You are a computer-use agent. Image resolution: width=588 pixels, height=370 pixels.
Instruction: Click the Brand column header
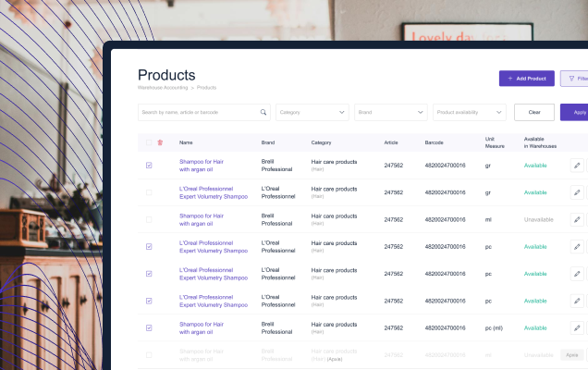268,142
